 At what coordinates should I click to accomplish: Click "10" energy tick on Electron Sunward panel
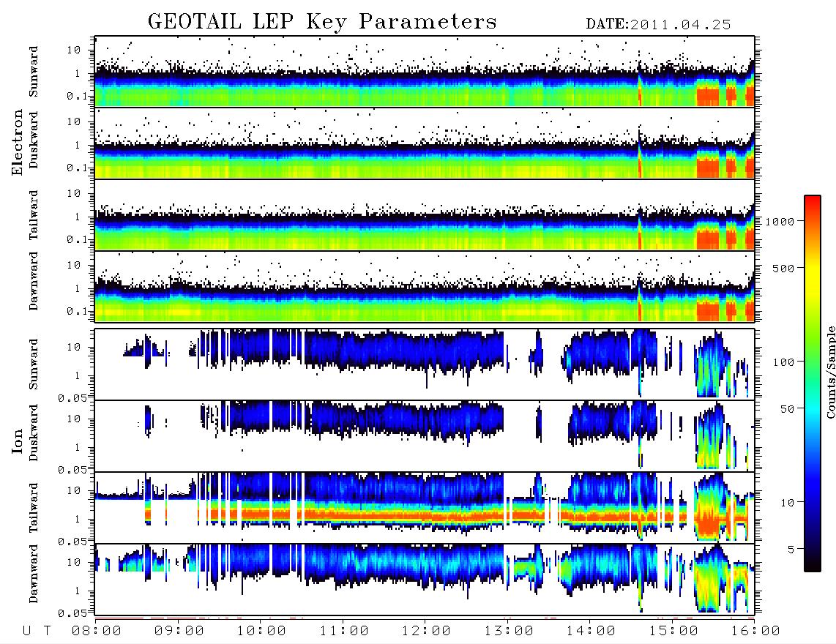coord(74,50)
